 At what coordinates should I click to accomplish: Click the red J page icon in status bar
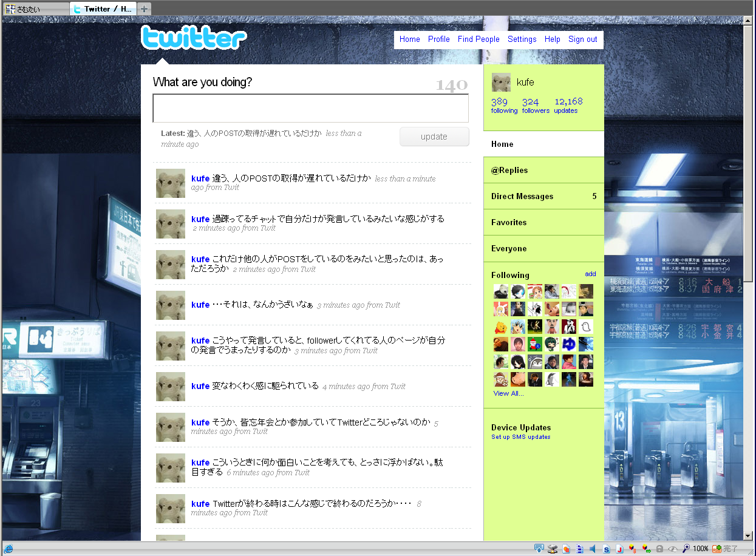pos(620,549)
